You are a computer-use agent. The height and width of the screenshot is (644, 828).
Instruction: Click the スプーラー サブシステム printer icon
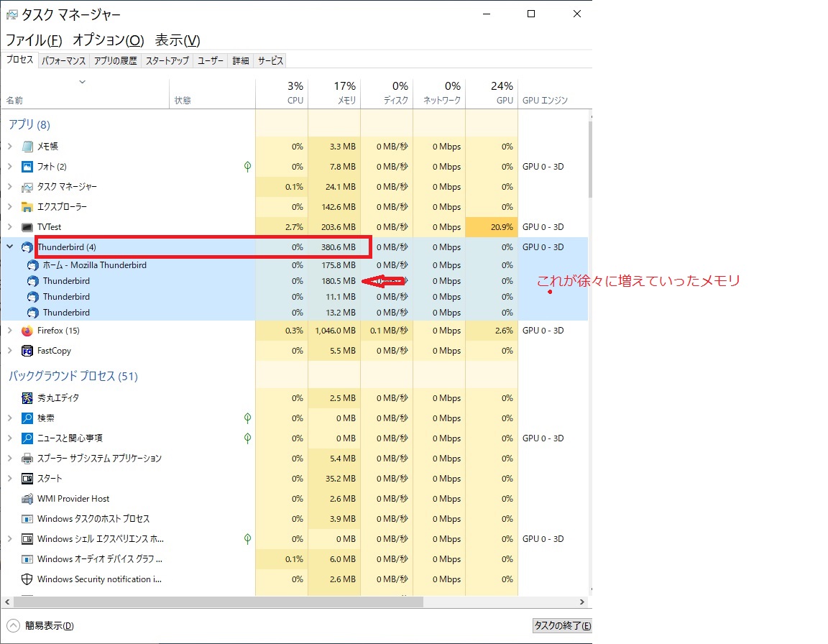click(27, 459)
